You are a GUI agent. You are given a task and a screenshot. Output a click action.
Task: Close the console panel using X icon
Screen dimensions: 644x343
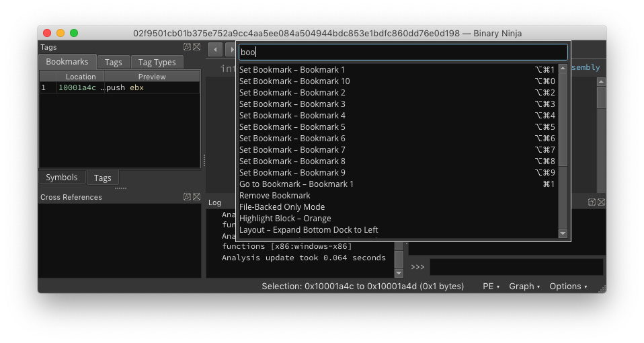(601, 202)
